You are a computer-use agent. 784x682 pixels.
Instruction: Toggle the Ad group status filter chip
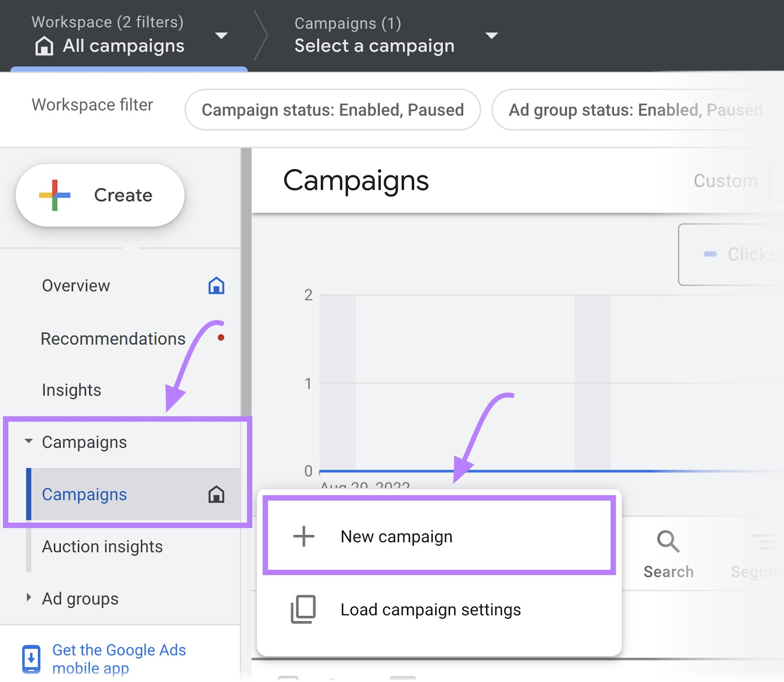635,110
